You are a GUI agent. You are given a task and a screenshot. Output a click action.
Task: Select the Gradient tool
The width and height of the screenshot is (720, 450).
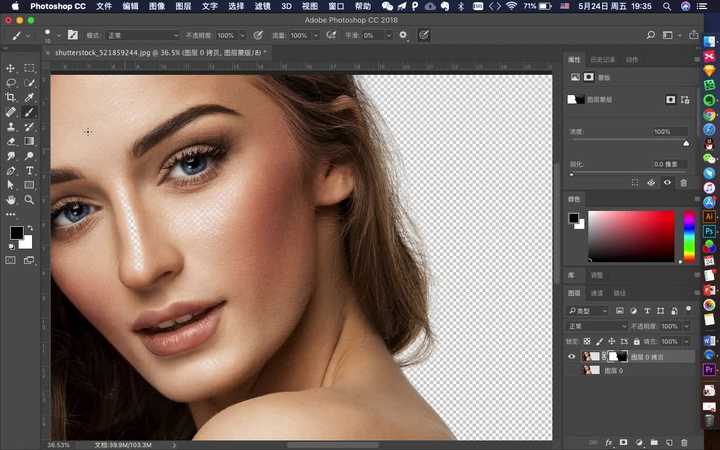(29, 141)
